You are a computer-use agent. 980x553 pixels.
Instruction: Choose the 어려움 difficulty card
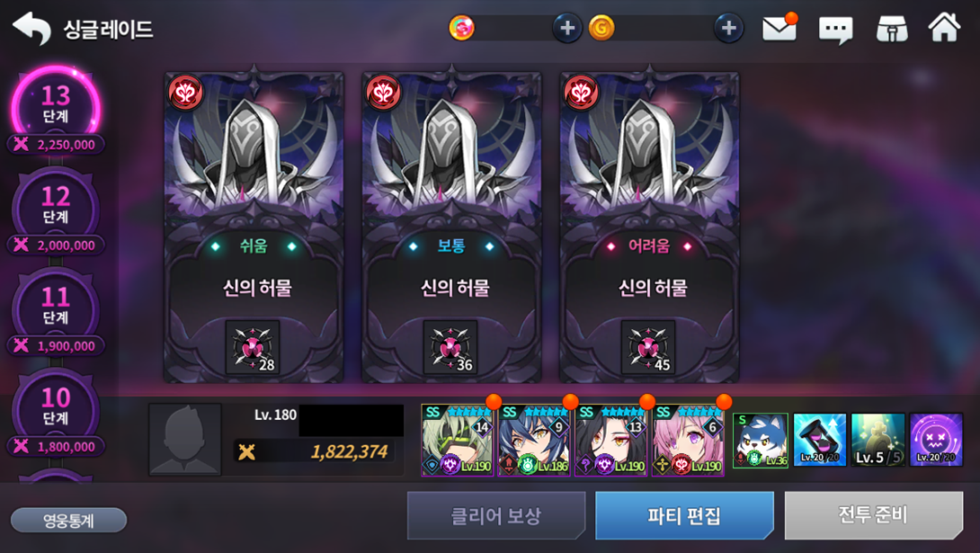(649, 227)
